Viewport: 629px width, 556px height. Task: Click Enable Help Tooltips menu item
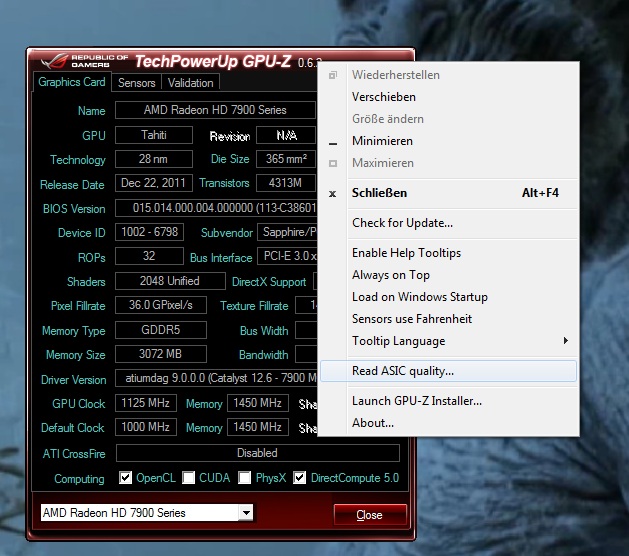[x=448, y=253]
